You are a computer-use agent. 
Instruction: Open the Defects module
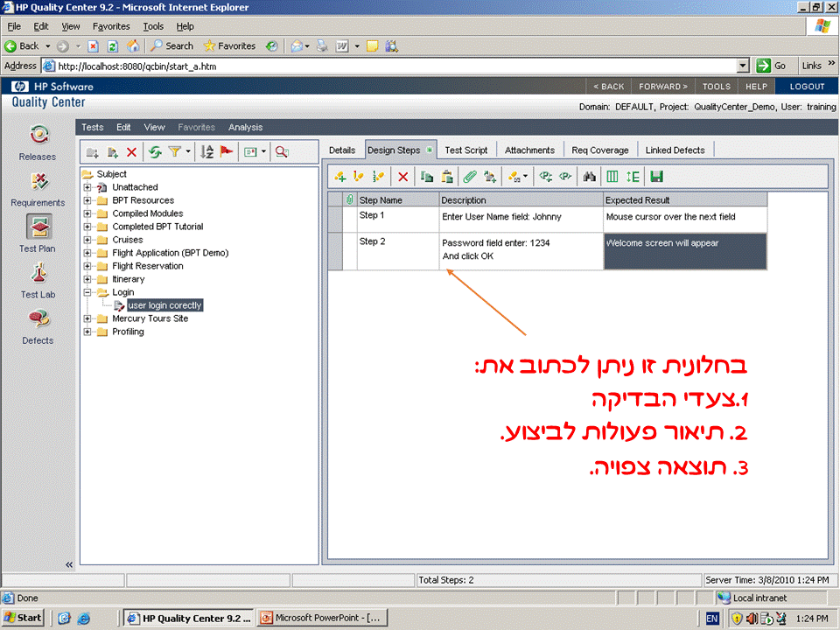point(38,326)
